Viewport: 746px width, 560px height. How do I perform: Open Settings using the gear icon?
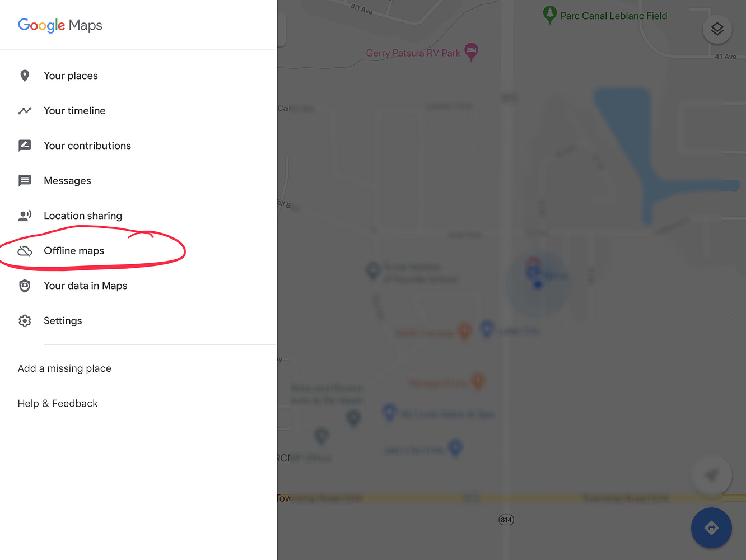tap(25, 320)
